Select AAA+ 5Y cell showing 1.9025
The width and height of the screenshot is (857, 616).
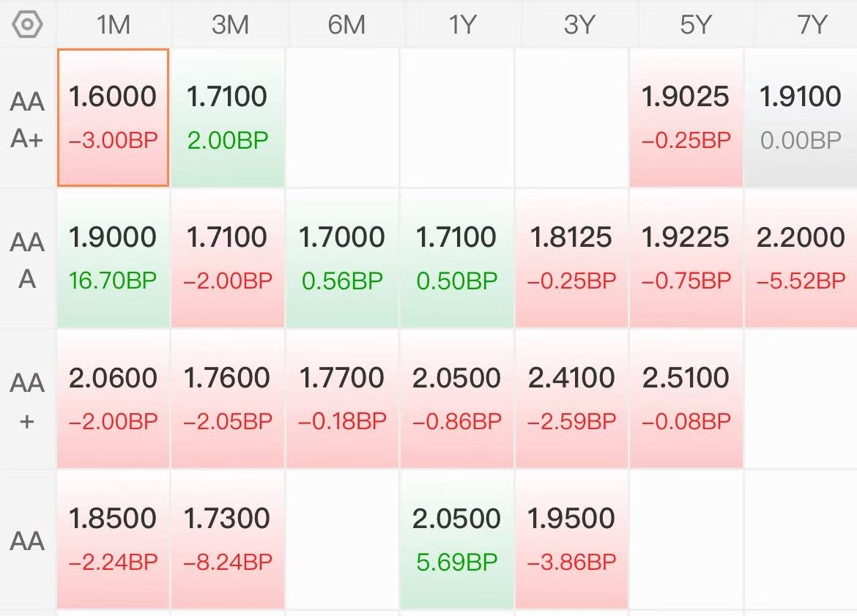pos(686,117)
